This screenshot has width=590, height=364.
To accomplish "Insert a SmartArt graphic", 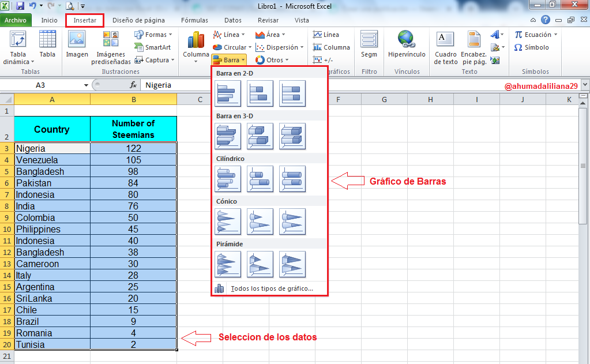I will pyautogui.click(x=153, y=47).
